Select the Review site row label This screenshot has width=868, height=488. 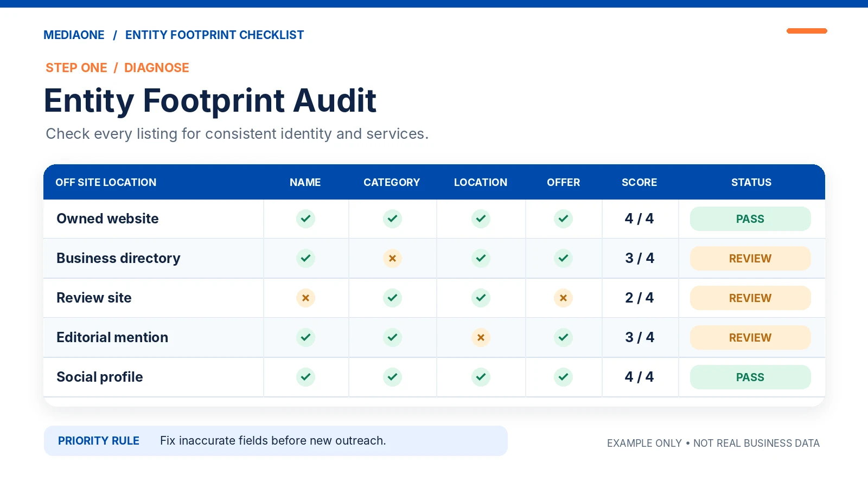coord(94,298)
